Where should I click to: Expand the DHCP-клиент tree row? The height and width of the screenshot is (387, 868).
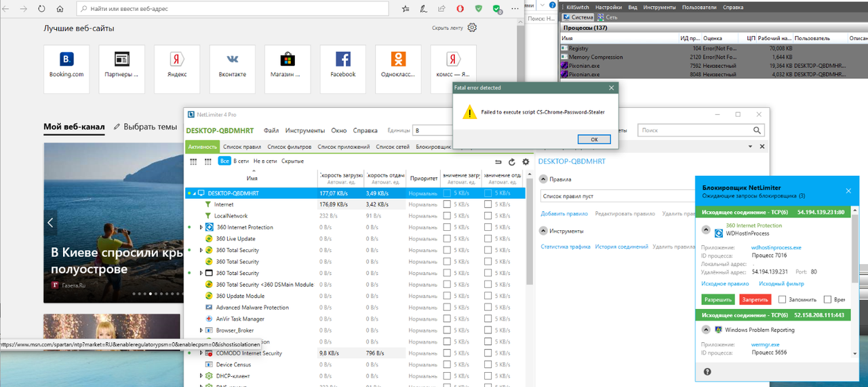[201, 375]
